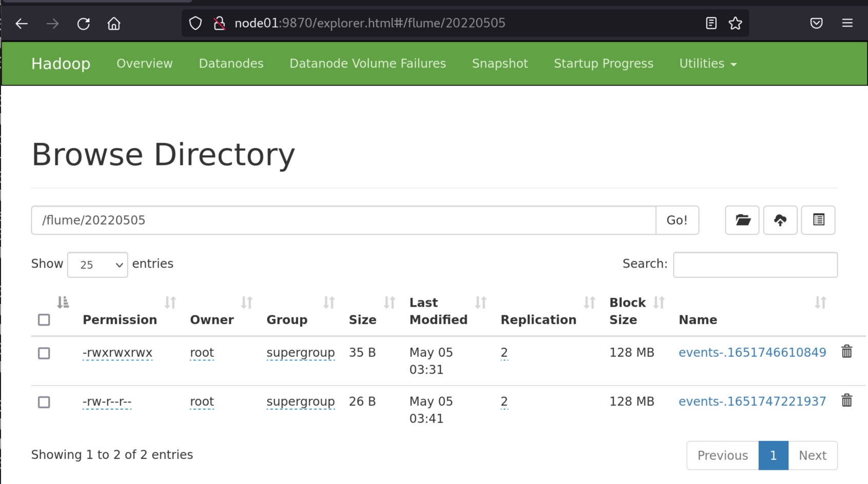Reload the current page
The height and width of the screenshot is (484, 868).
83,24
